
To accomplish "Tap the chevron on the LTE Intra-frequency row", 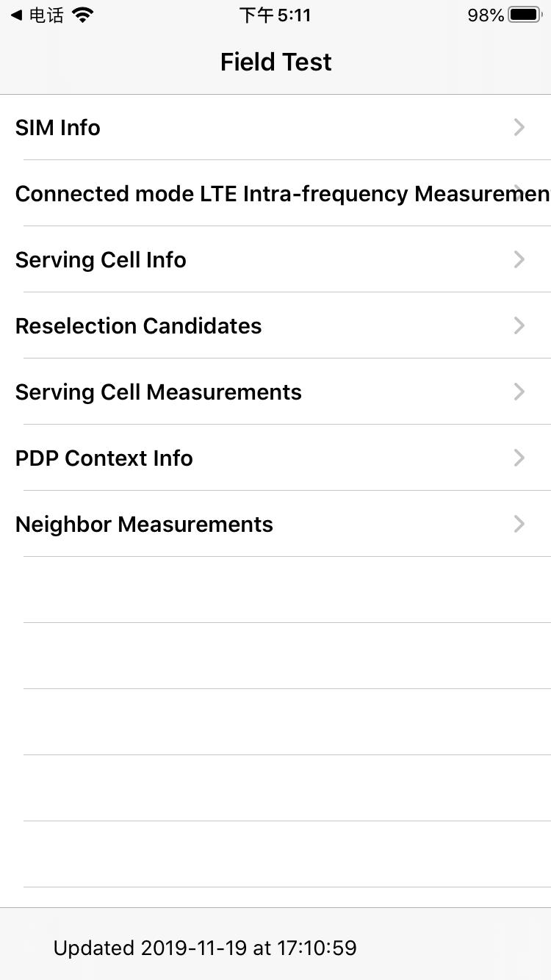I will click(520, 193).
